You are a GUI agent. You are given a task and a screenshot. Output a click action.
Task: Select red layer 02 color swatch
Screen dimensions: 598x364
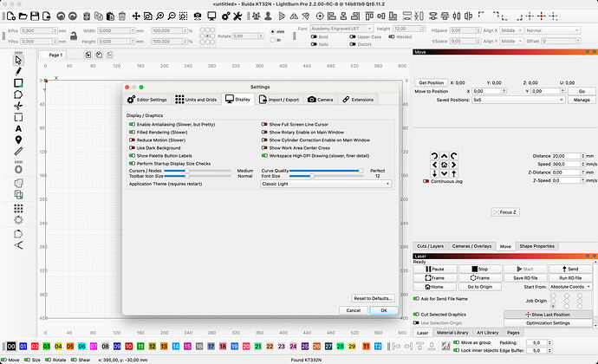35,346
